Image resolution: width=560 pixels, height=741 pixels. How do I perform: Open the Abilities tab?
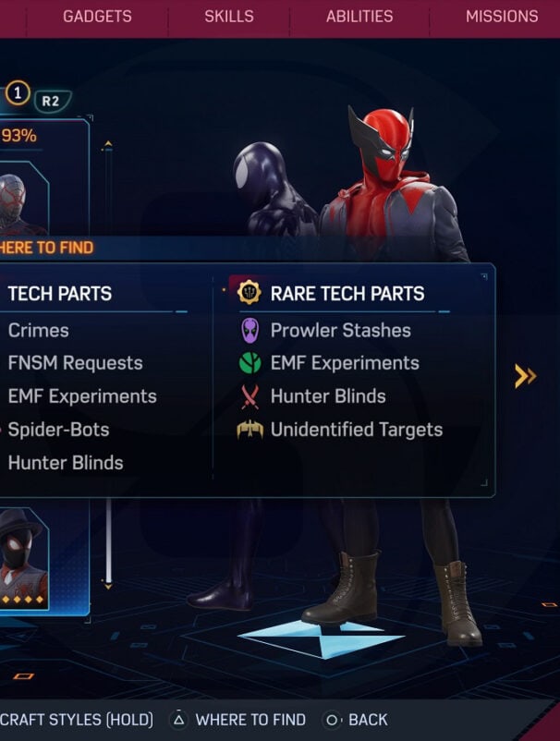(359, 17)
